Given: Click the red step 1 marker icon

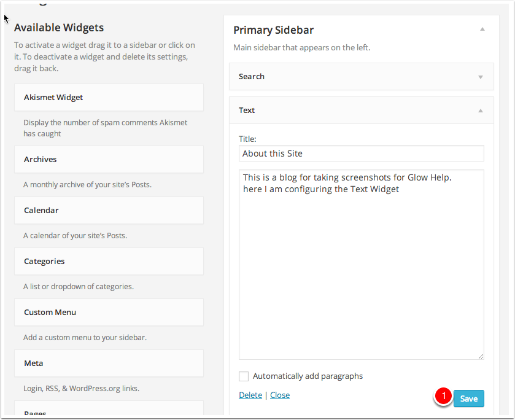Looking at the screenshot, I should tap(443, 397).
